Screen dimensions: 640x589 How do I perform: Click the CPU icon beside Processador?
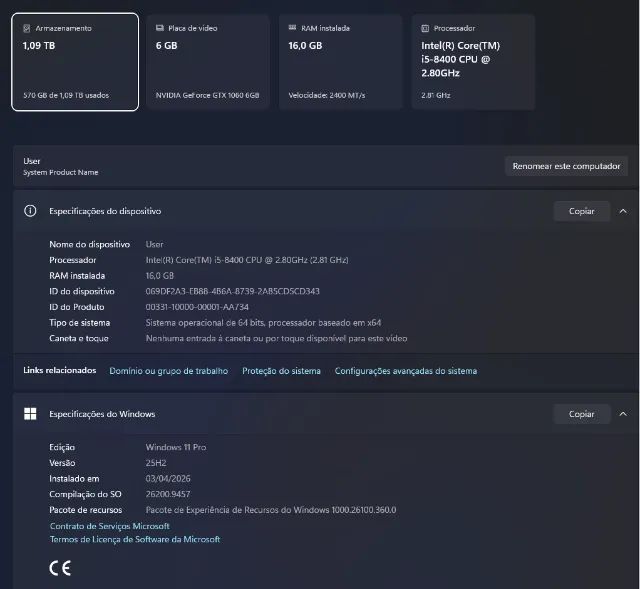pos(425,28)
